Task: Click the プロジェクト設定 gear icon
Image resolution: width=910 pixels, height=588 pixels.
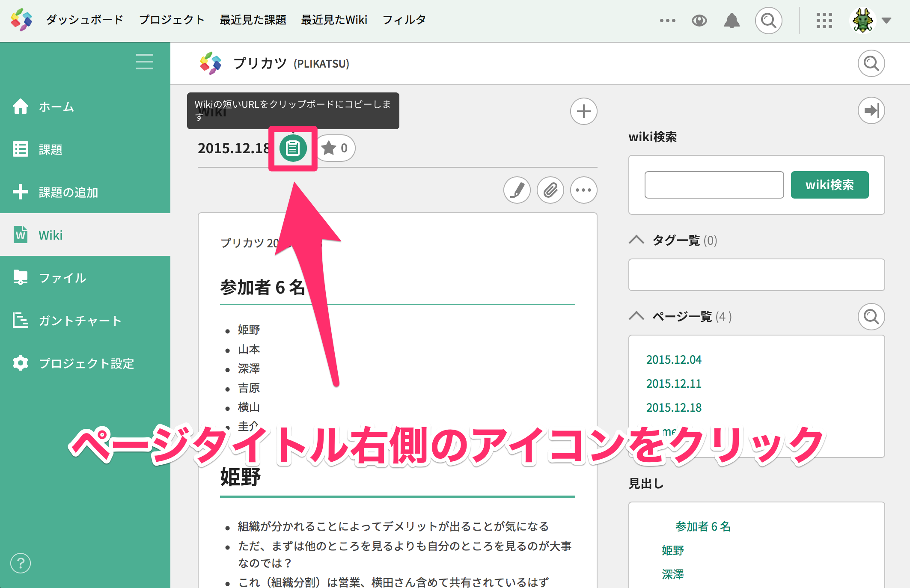Action: [21, 363]
